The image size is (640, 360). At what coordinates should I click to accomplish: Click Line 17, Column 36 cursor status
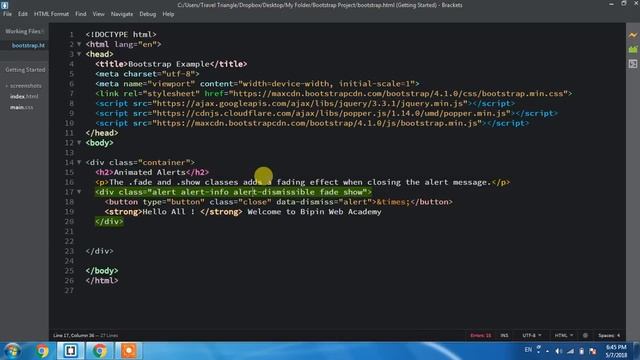pos(73,336)
